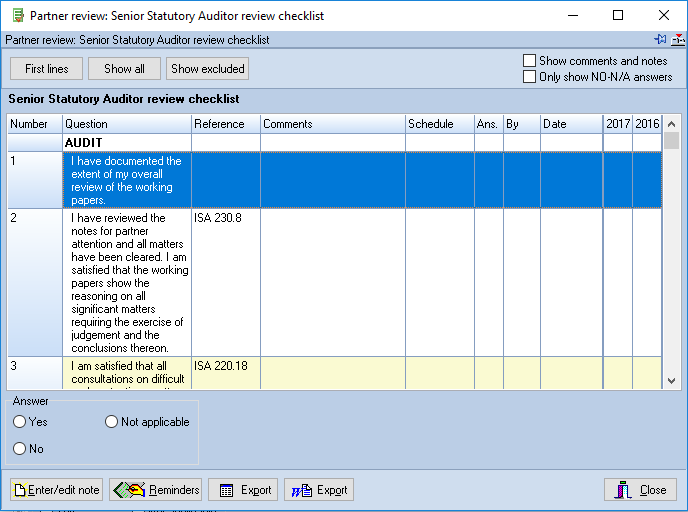This screenshot has height=512, width=688.
Task: Select the Yes answer radio button
Action: 19,422
